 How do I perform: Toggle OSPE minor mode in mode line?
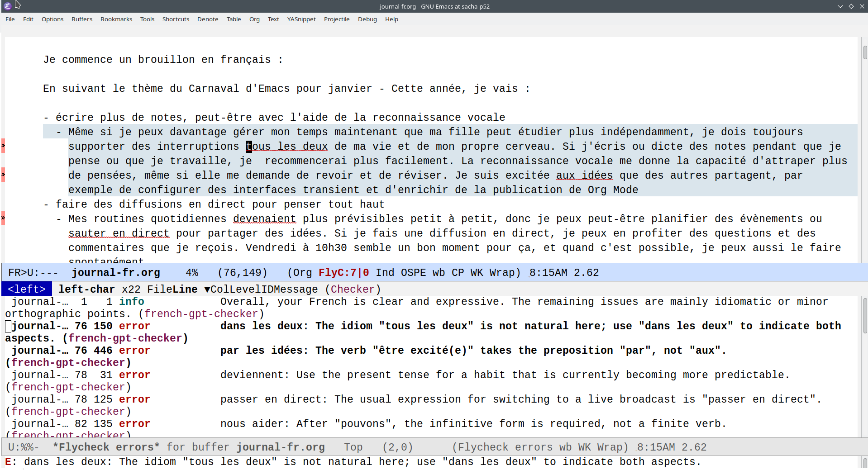[413, 273]
